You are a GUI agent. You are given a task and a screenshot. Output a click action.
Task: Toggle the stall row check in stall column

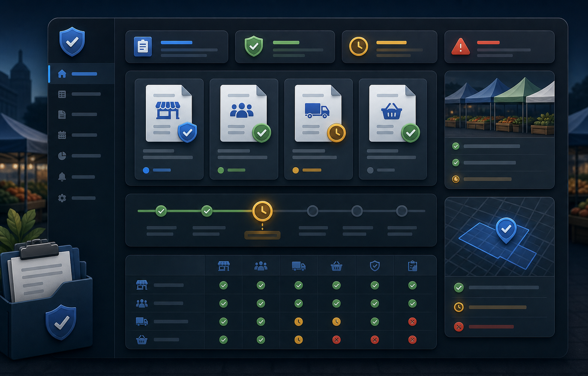point(223,285)
